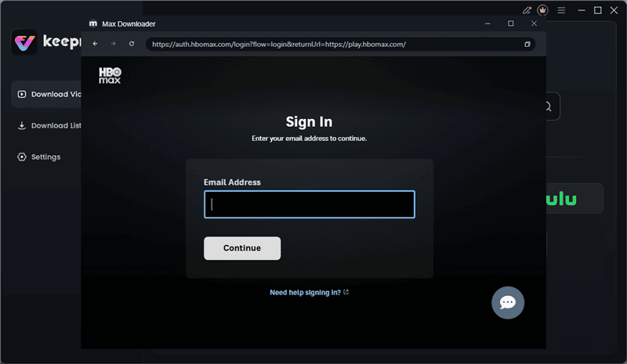627x364 pixels.
Task: Click the KeepStreams logo icon
Action: tap(24, 41)
